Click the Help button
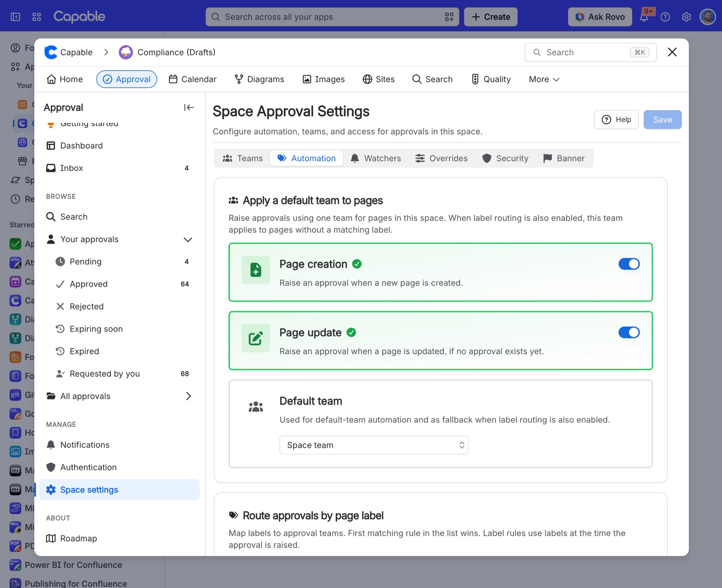Image resolution: width=722 pixels, height=588 pixels. 616,120
